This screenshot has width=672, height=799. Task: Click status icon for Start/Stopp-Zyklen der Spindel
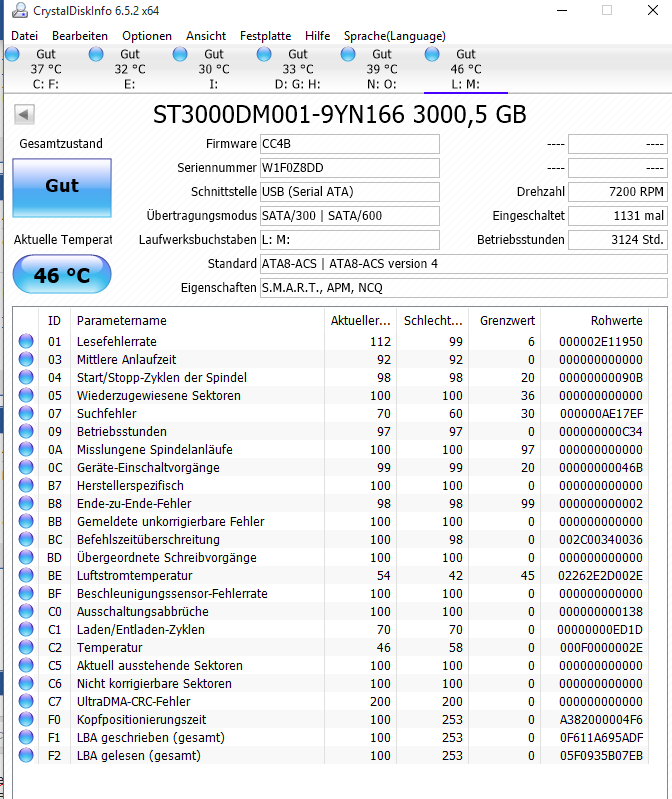point(26,378)
